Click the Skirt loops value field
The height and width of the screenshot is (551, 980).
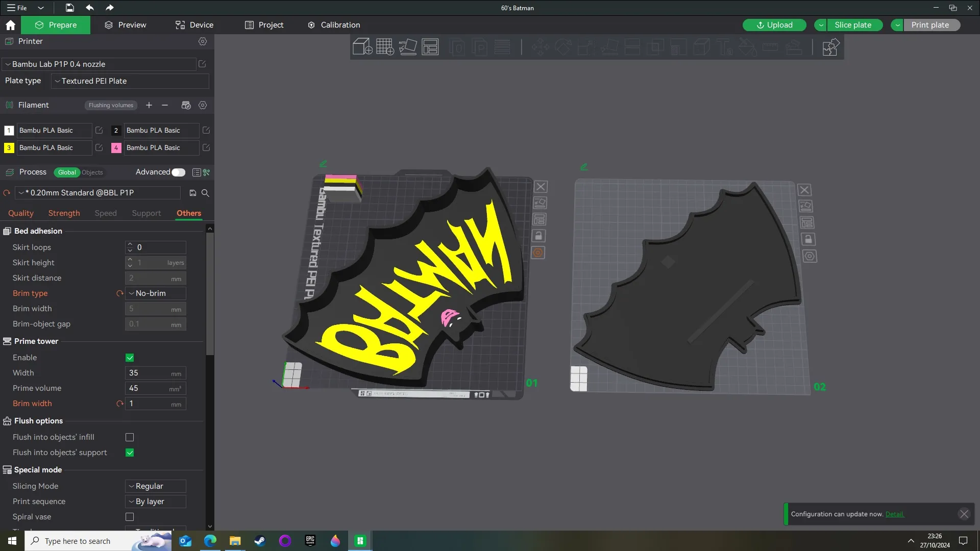point(156,247)
